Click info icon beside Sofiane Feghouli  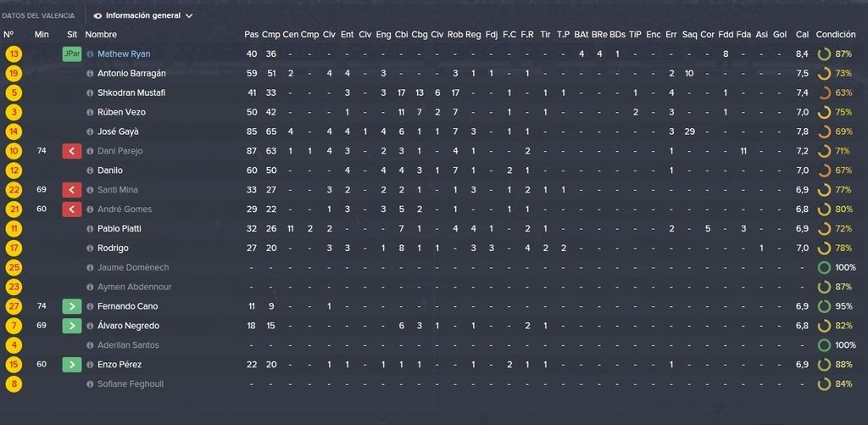point(90,384)
